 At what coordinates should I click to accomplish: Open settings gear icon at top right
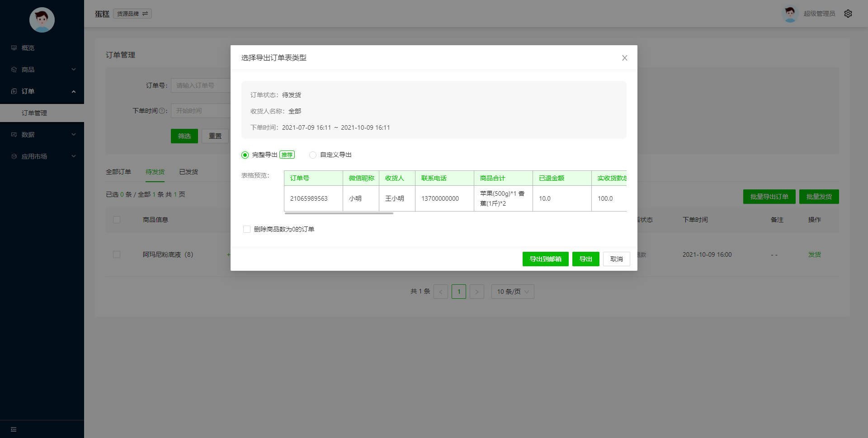click(x=848, y=14)
